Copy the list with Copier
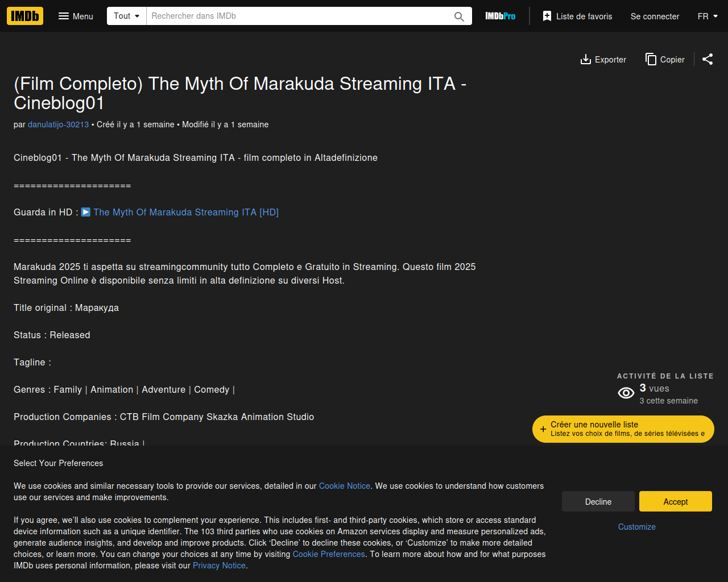The height and width of the screenshot is (582, 728). click(x=665, y=59)
